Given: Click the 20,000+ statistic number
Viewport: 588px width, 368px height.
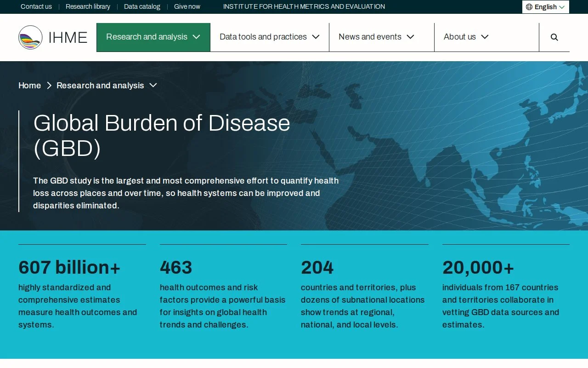Looking at the screenshot, I should click(478, 267).
